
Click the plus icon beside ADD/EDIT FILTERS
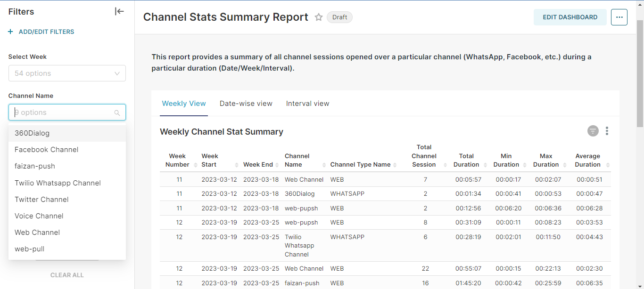(10, 32)
